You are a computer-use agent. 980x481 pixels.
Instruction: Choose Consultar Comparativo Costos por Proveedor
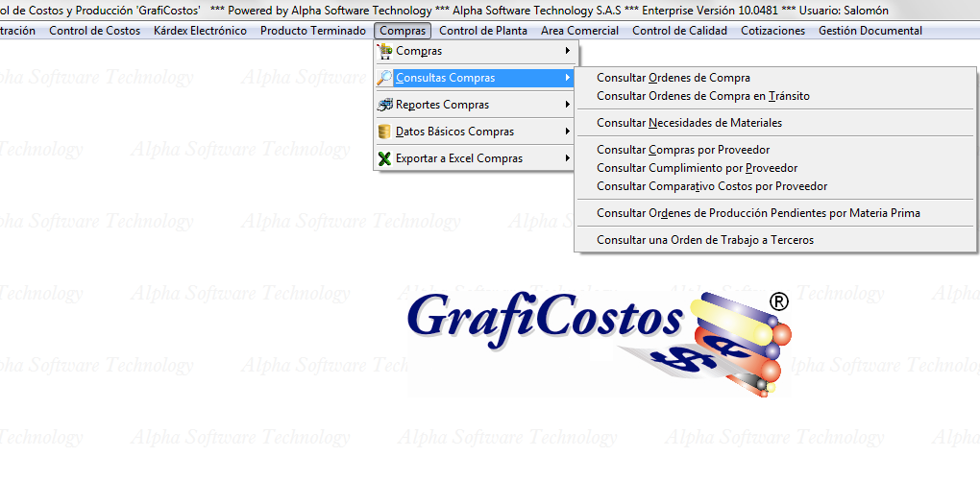pos(712,186)
